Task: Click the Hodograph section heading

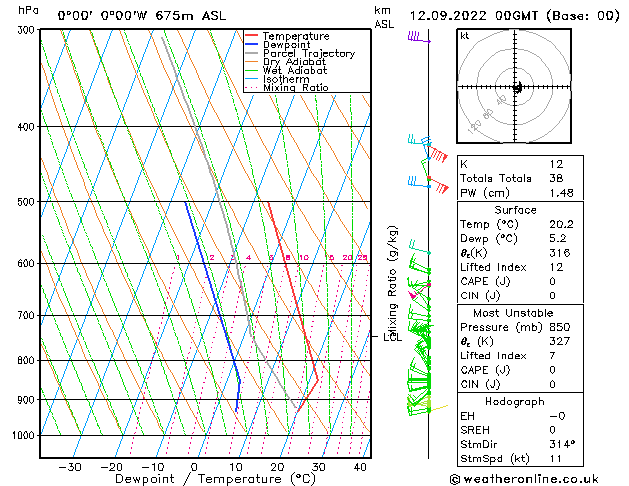Action: [515, 402]
